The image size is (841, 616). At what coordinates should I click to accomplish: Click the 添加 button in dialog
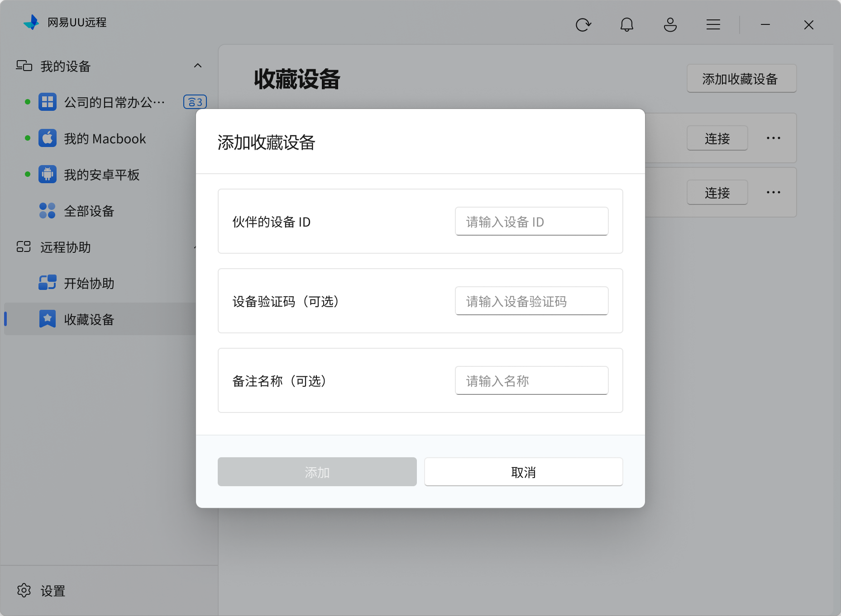click(317, 472)
